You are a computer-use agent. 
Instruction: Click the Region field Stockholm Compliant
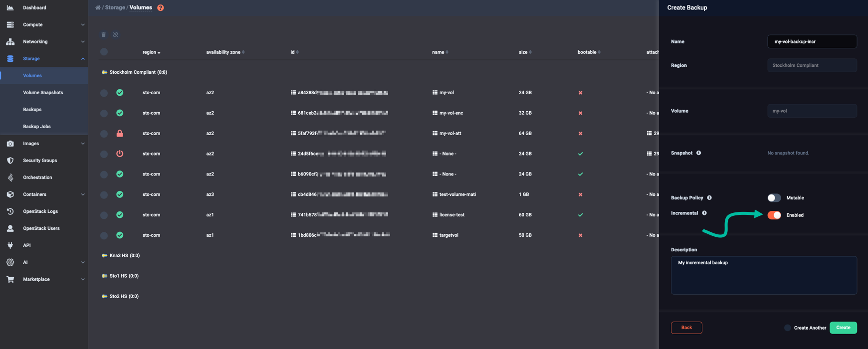coord(812,65)
